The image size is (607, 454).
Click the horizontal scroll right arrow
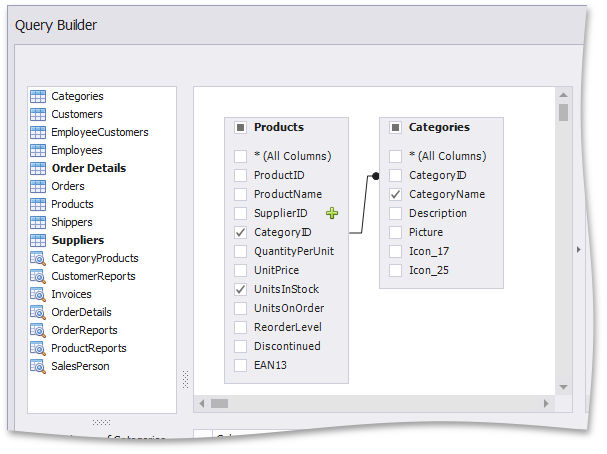[x=546, y=403]
